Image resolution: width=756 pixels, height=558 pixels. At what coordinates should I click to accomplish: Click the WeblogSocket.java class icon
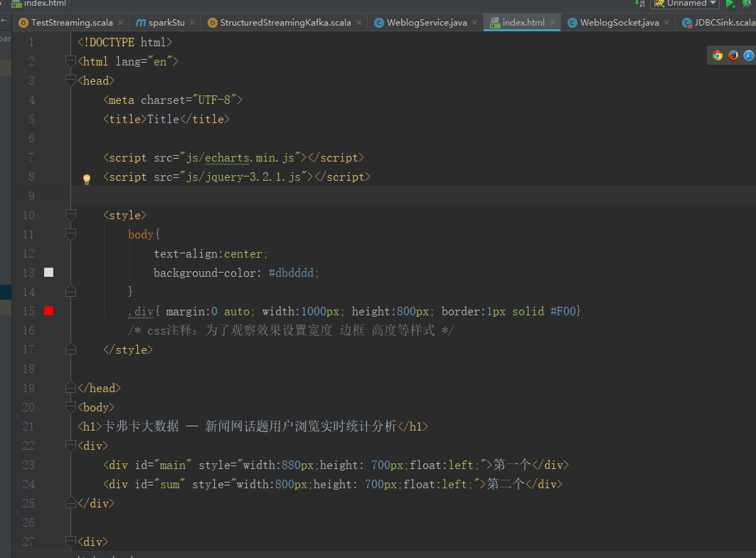click(573, 23)
